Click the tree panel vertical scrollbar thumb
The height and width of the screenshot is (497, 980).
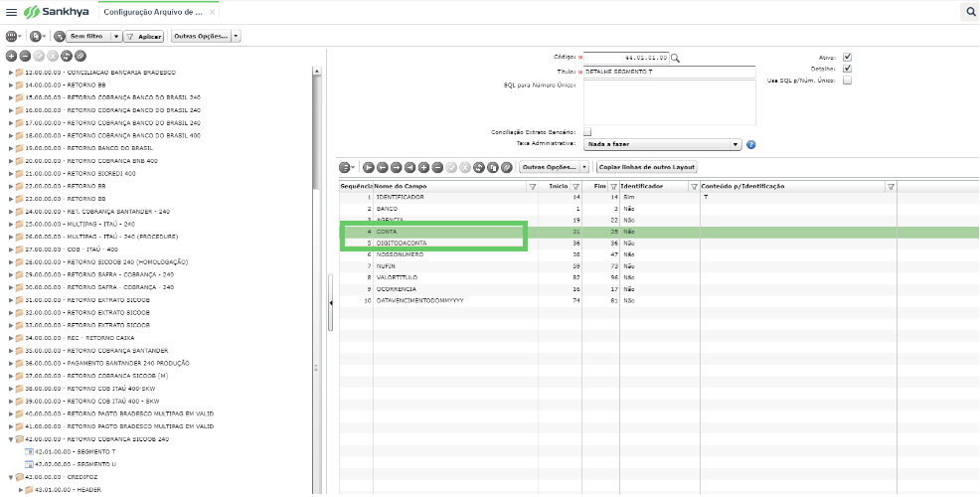pyautogui.click(x=317, y=131)
